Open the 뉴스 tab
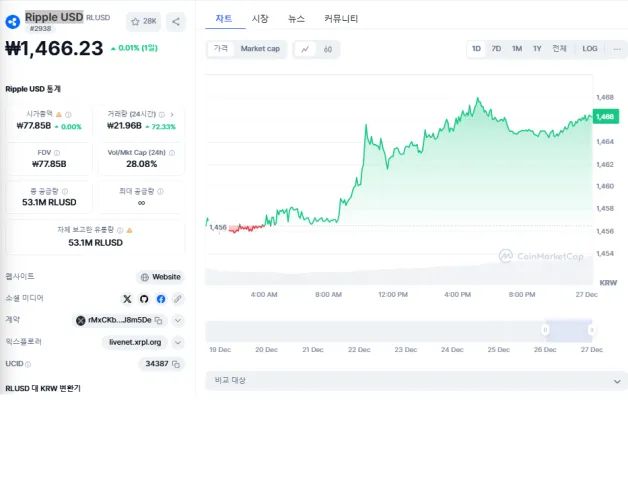This screenshot has width=628, height=480. point(296,19)
